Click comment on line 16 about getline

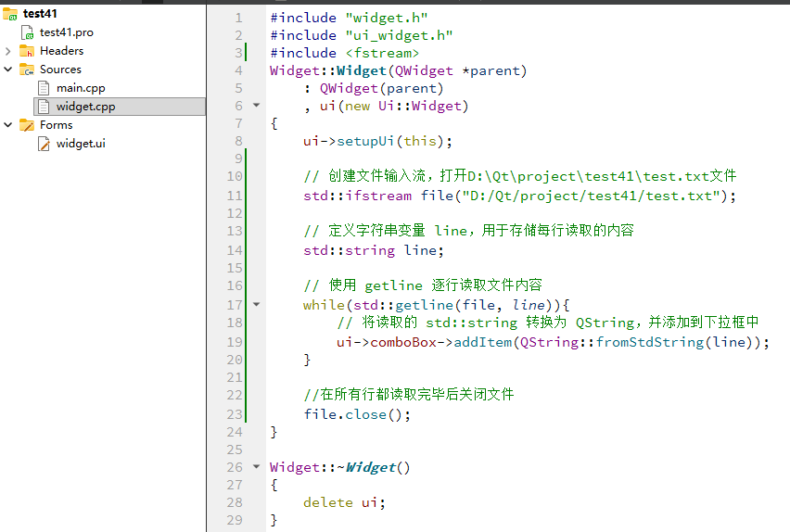pyautogui.click(x=423, y=285)
